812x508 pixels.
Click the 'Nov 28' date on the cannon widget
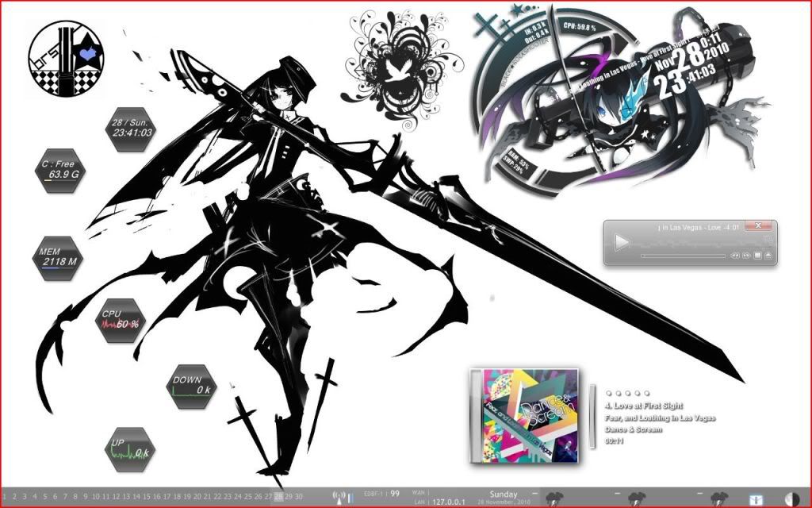point(680,56)
